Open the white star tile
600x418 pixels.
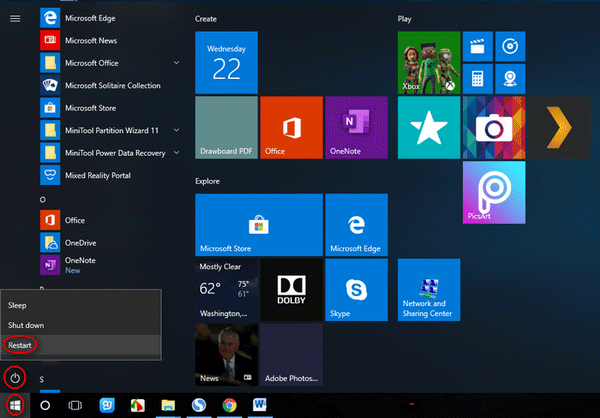click(x=429, y=127)
